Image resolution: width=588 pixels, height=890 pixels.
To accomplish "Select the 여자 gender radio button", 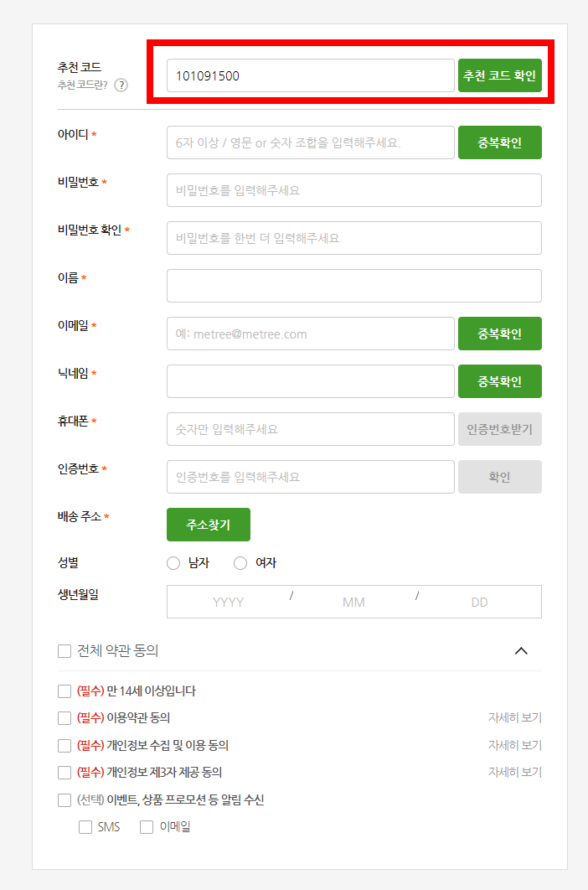I will (240, 563).
